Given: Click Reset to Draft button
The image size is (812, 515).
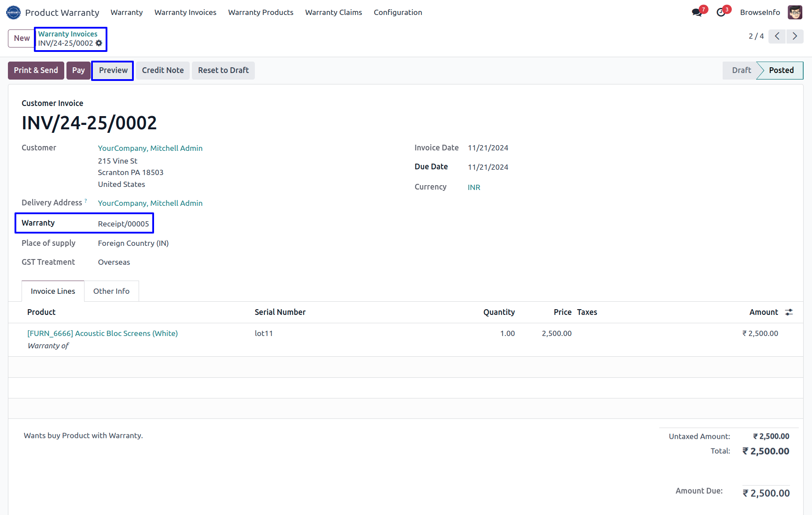Looking at the screenshot, I should coord(223,70).
